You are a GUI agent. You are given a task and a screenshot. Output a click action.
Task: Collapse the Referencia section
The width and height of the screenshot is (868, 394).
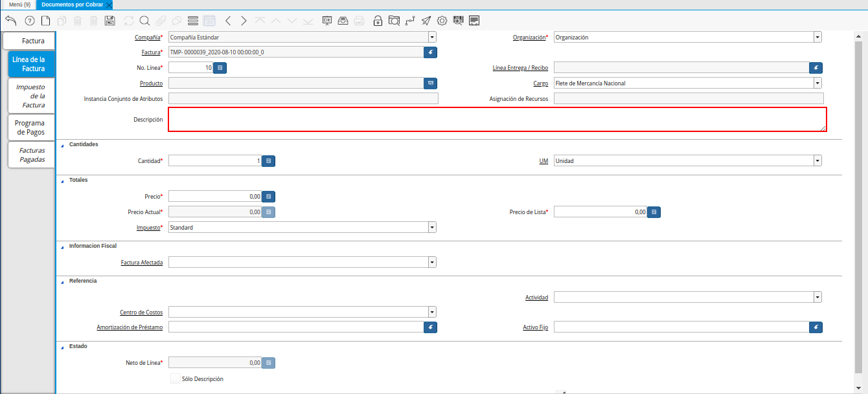pyautogui.click(x=62, y=282)
